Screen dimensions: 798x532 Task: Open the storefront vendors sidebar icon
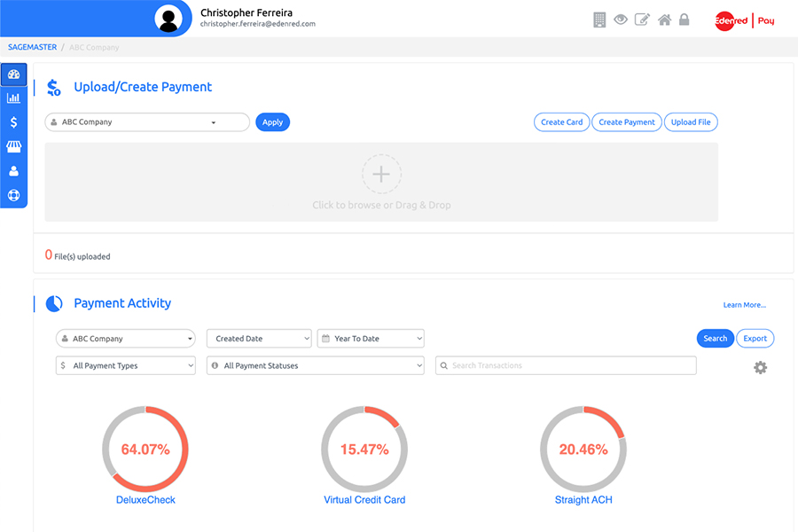click(13, 146)
